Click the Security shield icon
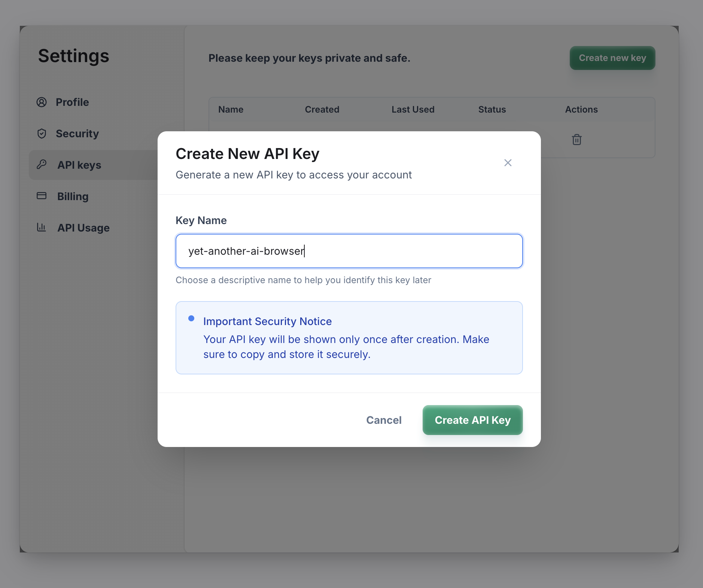This screenshot has width=703, height=588. click(x=42, y=133)
